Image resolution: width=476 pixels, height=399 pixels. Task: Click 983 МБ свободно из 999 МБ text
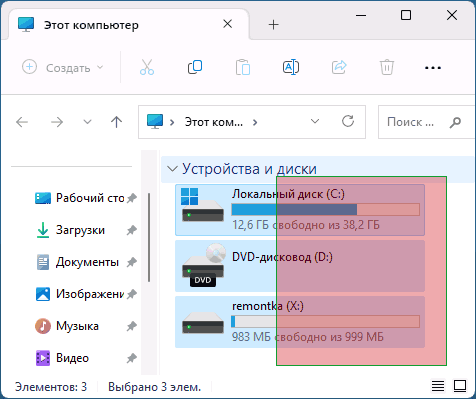click(x=308, y=337)
